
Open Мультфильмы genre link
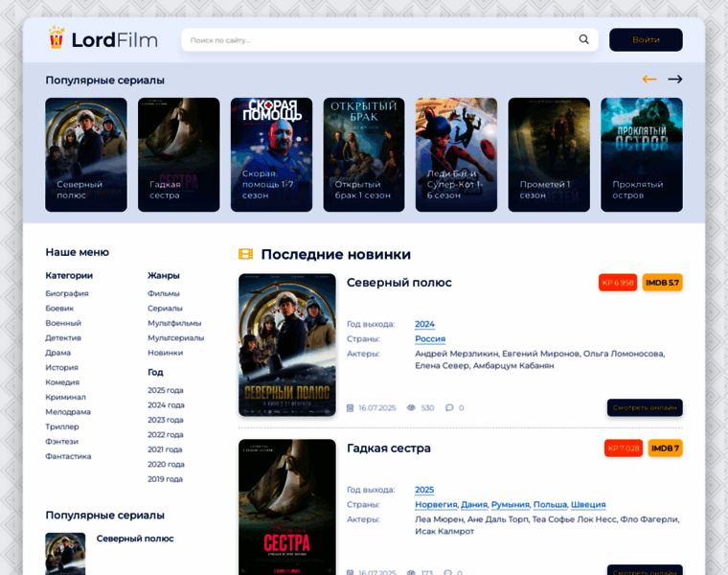click(174, 323)
